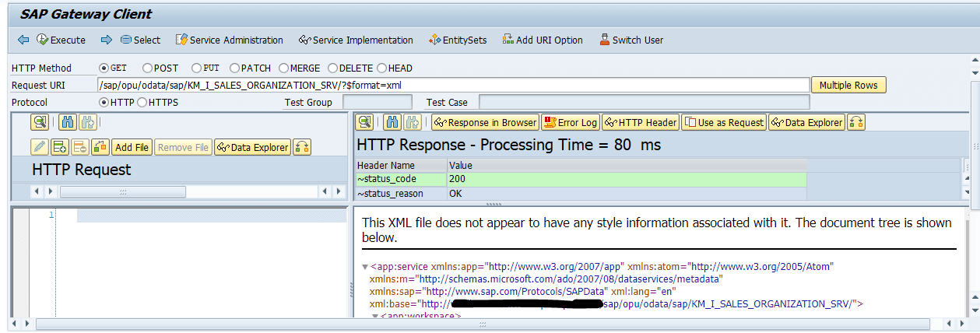Click the details magnifier icon in the response pane

366,122
